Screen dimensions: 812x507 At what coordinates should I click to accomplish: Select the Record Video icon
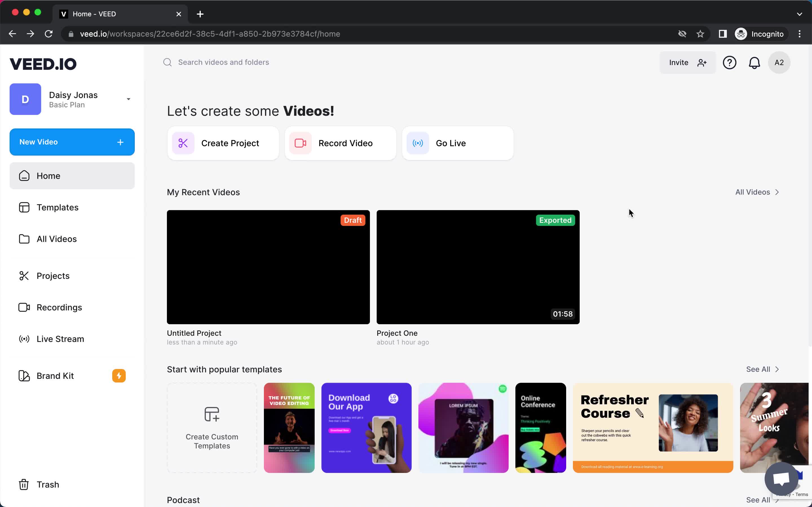click(x=301, y=143)
